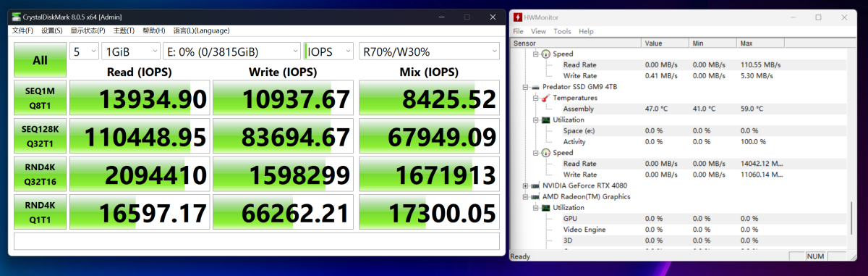Click the Predator SSD Speed gauge icon

click(545, 153)
